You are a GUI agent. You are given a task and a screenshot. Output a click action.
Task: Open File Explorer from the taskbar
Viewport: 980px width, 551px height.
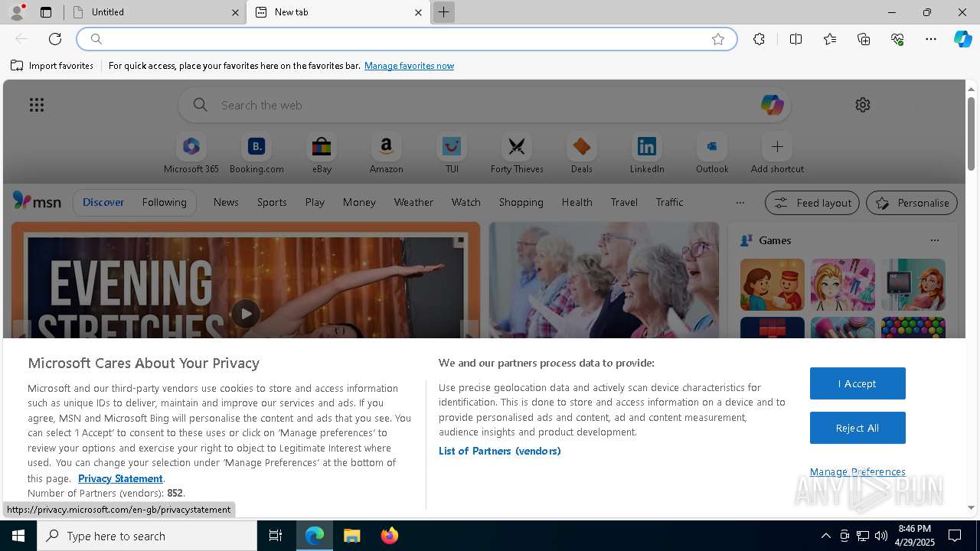[x=351, y=536]
